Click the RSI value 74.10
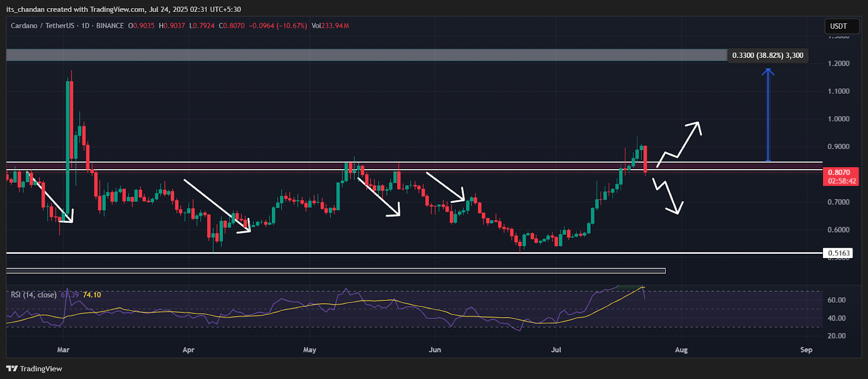868x379 pixels. [92, 294]
